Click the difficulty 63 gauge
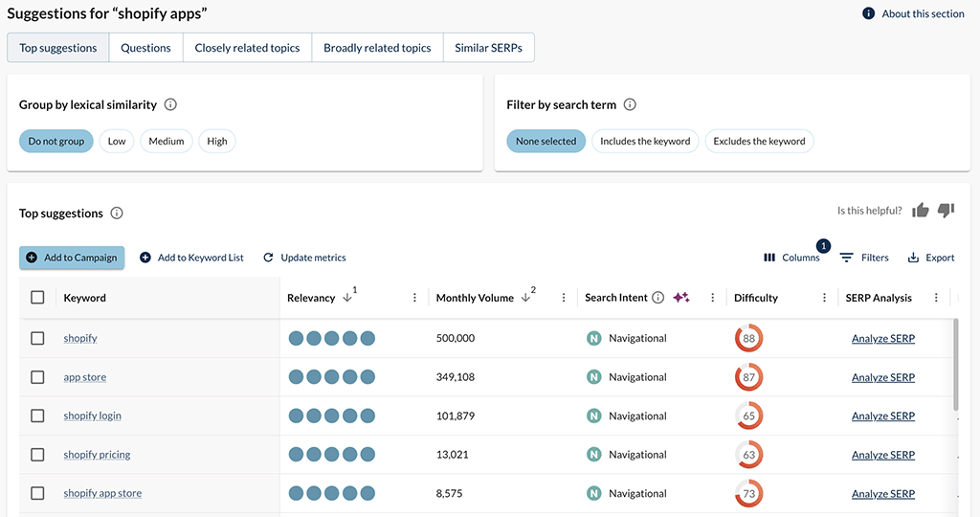This screenshot has width=980, height=517. point(748,455)
